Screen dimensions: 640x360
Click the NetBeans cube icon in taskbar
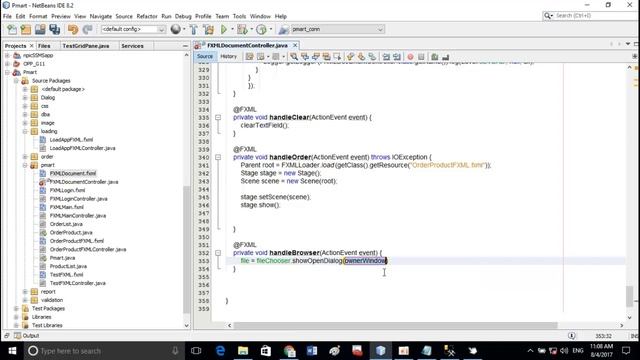(x=380, y=351)
